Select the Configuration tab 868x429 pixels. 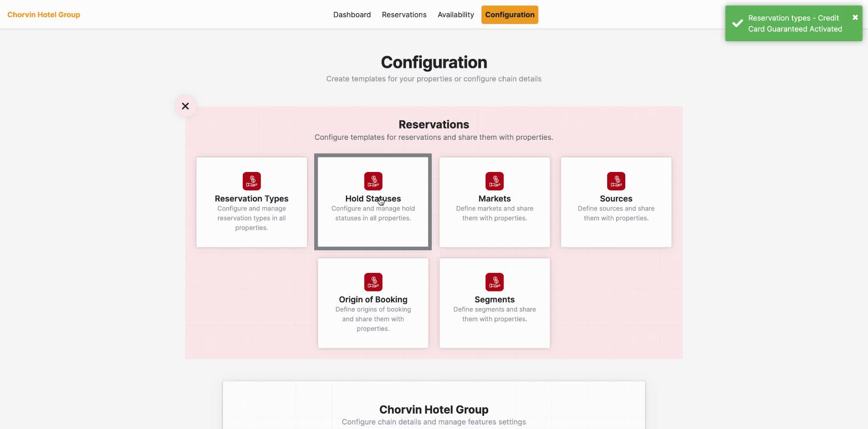(509, 14)
